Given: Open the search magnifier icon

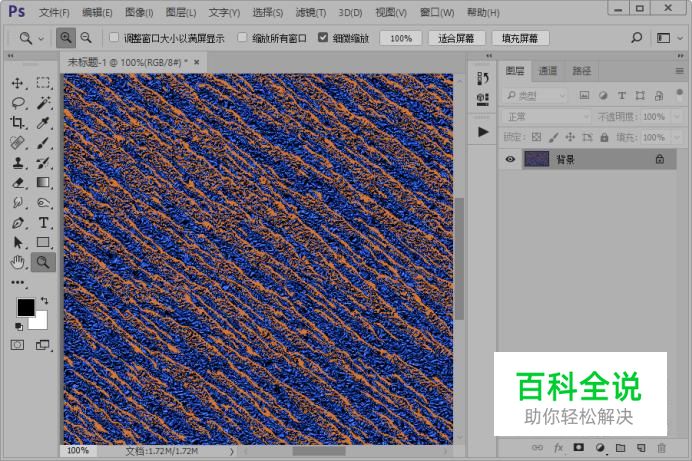Looking at the screenshot, I should point(636,38).
